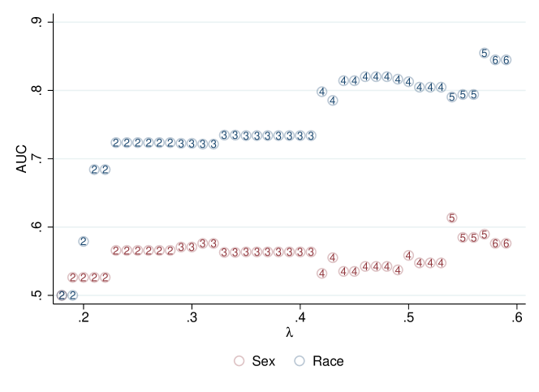Click the .2 x-axis tick label
The height and width of the screenshot is (392, 539).
coord(83,318)
